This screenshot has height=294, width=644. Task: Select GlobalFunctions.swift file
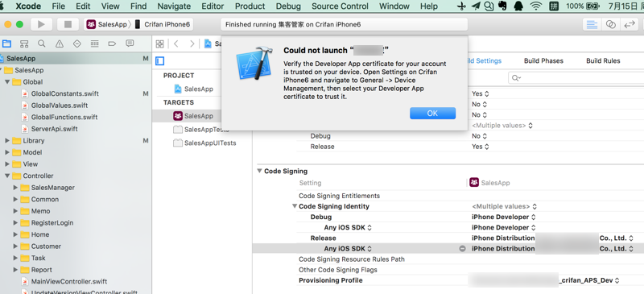(x=64, y=117)
